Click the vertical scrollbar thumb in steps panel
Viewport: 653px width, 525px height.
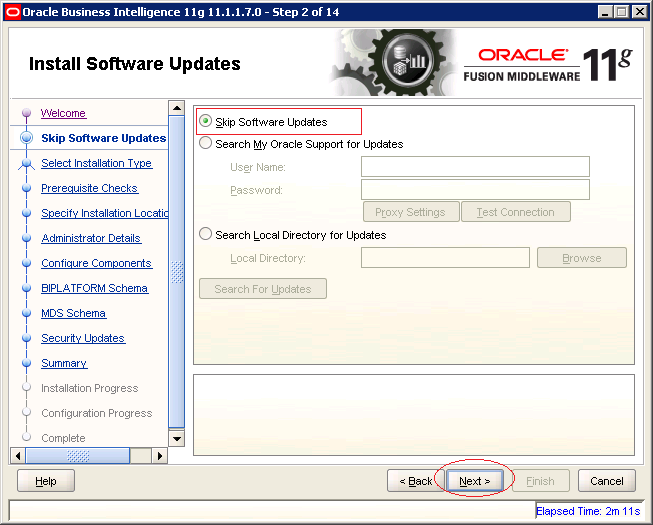pos(177,272)
